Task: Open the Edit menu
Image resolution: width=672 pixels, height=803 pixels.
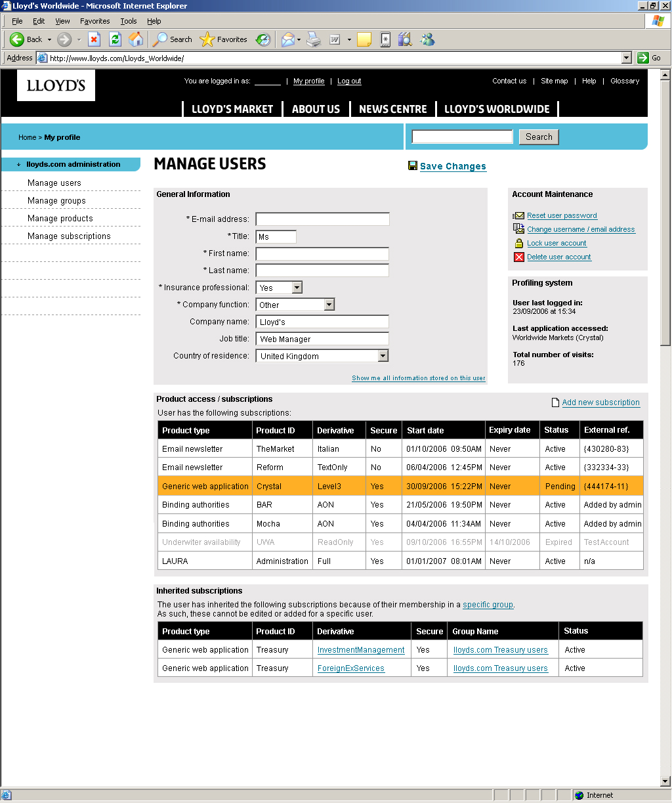Action: pos(39,21)
